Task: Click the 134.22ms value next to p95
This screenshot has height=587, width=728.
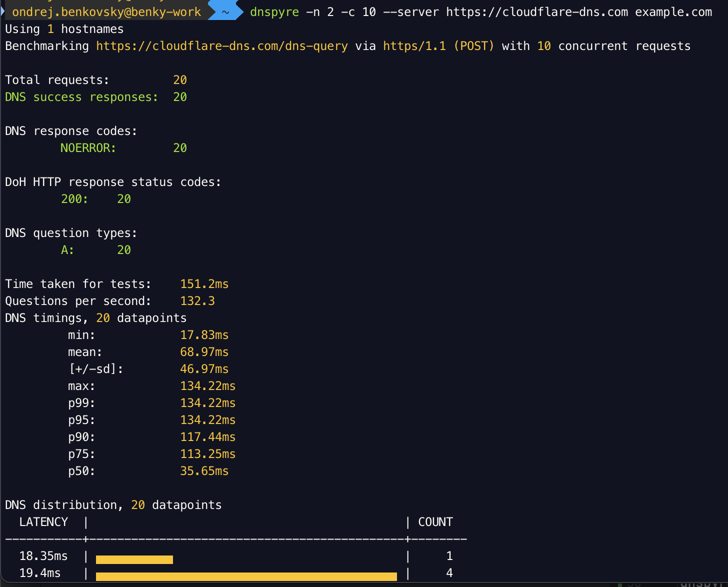Action: tap(208, 420)
